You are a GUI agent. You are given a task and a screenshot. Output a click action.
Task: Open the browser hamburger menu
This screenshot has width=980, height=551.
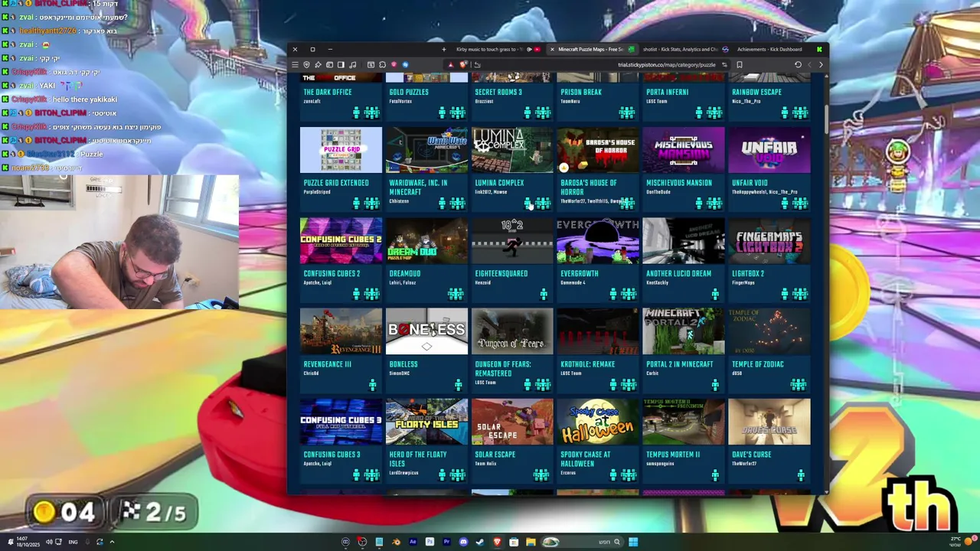(x=295, y=64)
